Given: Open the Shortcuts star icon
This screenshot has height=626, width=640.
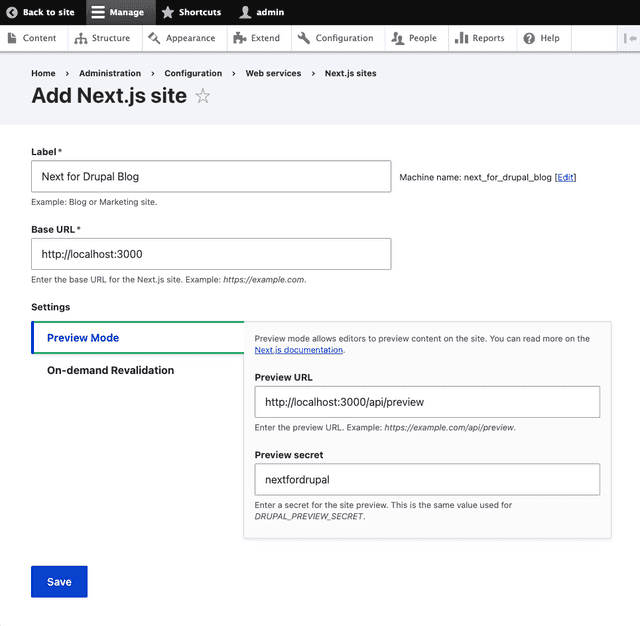Looking at the screenshot, I should pos(167,12).
